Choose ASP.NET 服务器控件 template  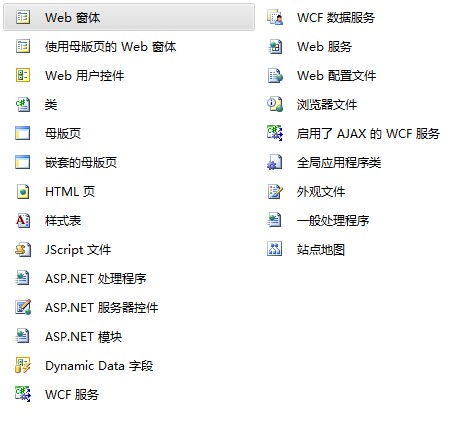102,308
